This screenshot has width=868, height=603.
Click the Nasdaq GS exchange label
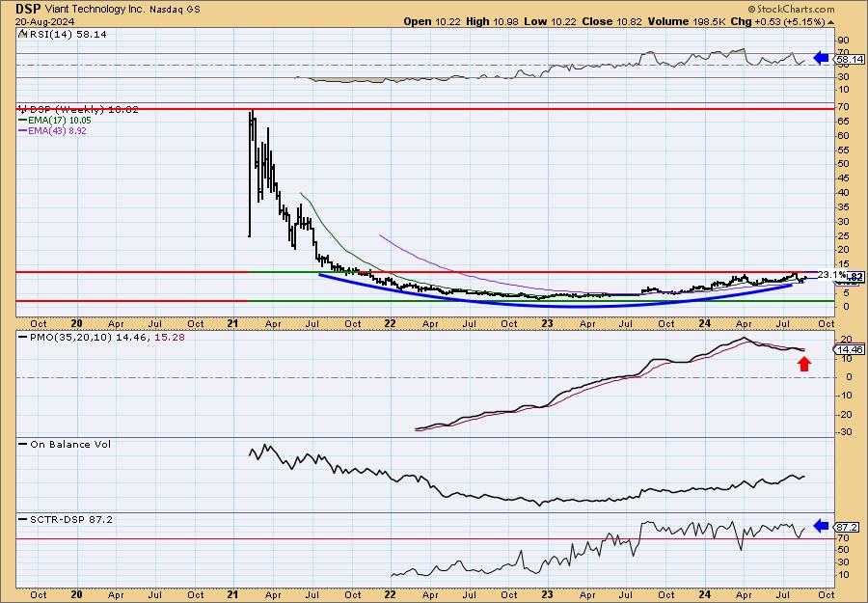click(175, 10)
